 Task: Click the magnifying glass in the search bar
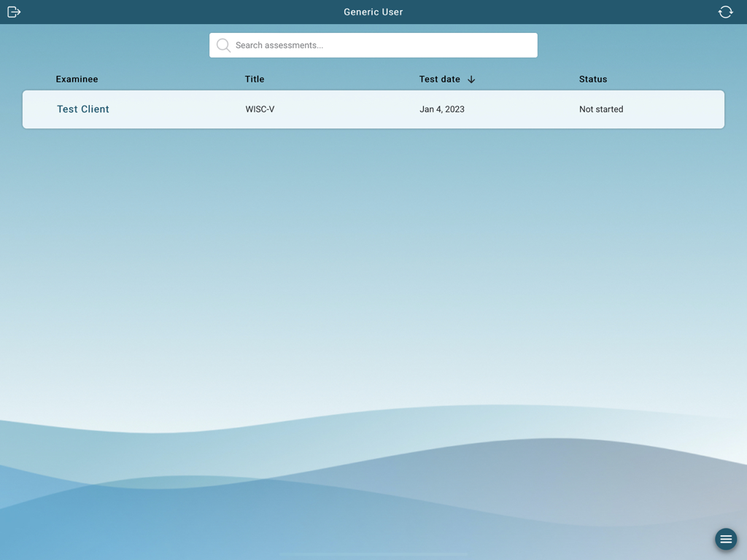[223, 45]
